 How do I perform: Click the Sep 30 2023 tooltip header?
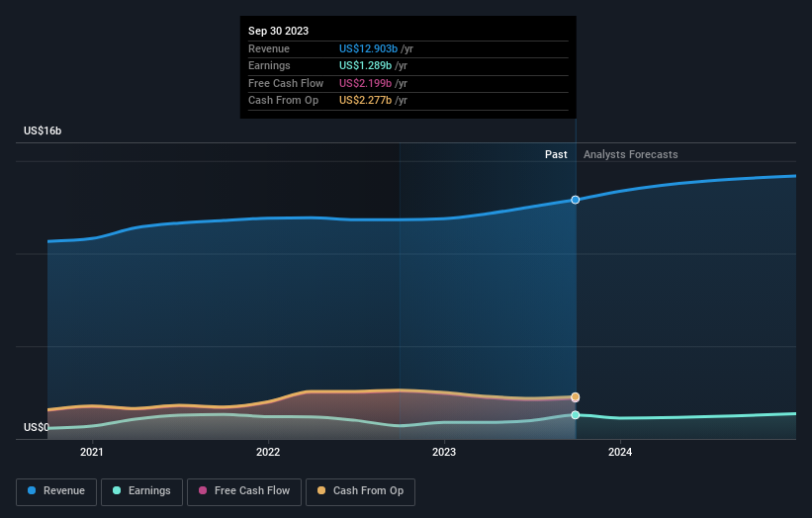[278, 32]
